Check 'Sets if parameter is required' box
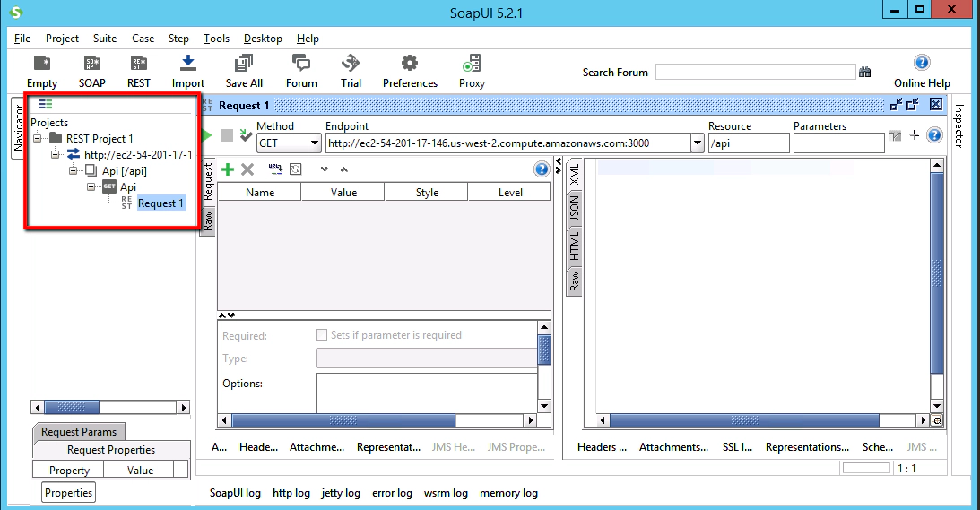 pos(321,335)
